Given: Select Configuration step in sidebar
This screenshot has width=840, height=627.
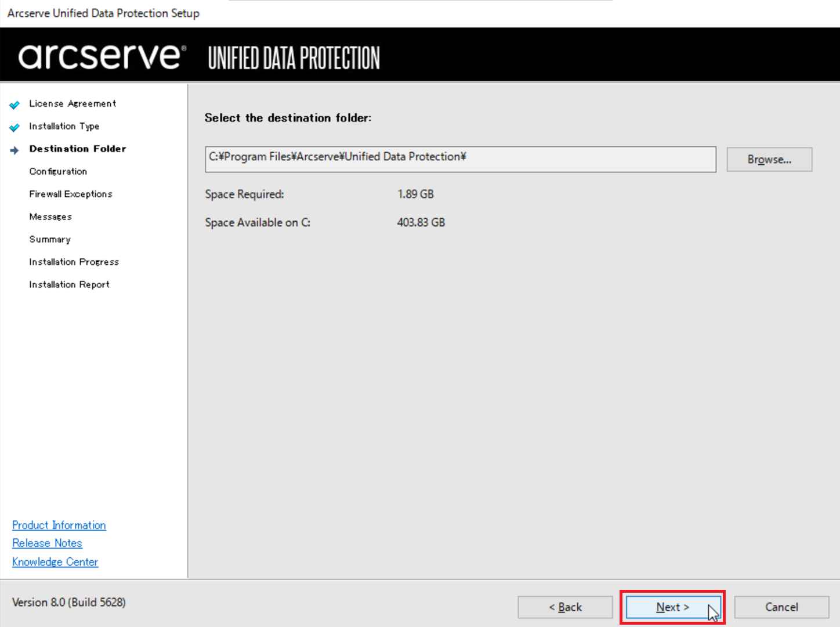Looking at the screenshot, I should click(x=58, y=171).
